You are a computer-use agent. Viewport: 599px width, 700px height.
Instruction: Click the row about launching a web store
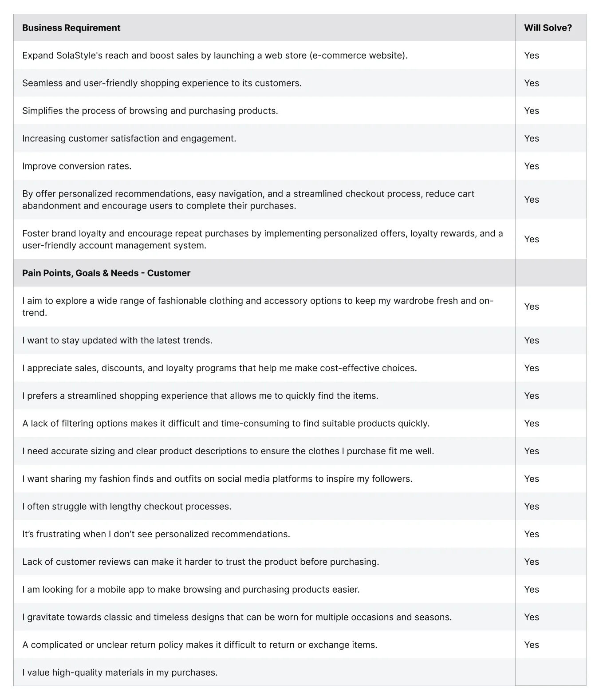(x=215, y=55)
